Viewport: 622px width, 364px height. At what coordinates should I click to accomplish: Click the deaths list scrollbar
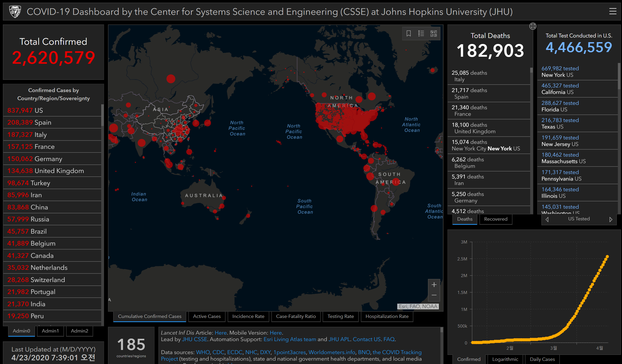[x=531, y=70]
